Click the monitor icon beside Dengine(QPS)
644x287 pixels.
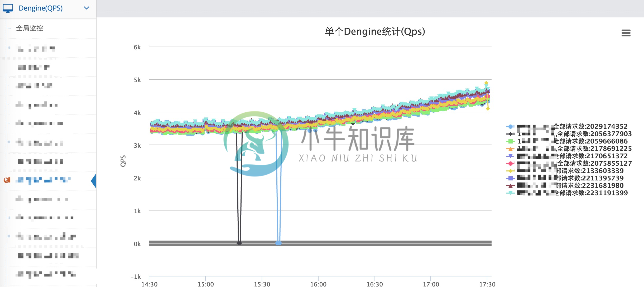8,8
